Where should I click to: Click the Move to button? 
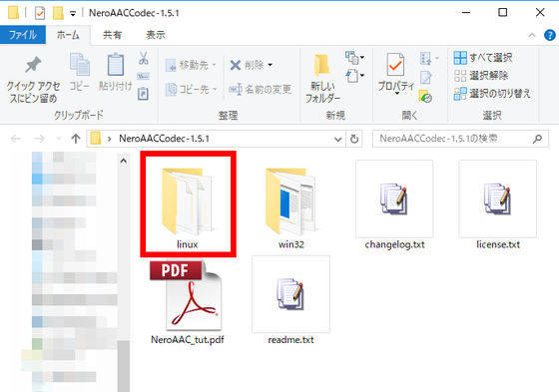[191, 65]
